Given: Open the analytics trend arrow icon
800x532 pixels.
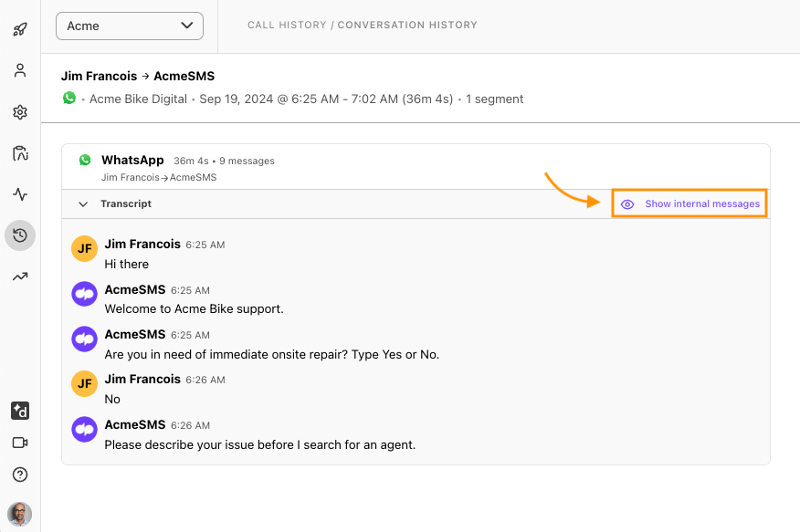Looking at the screenshot, I should [20, 276].
